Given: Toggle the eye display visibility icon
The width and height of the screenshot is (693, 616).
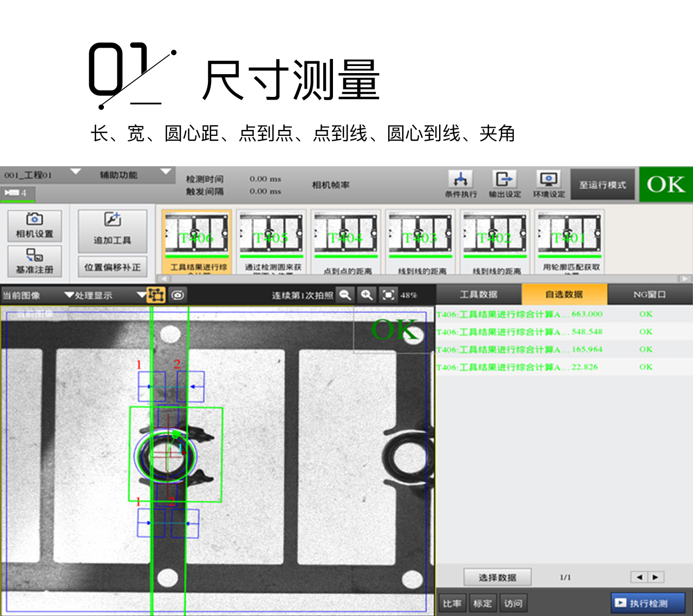Looking at the screenshot, I should [x=178, y=295].
